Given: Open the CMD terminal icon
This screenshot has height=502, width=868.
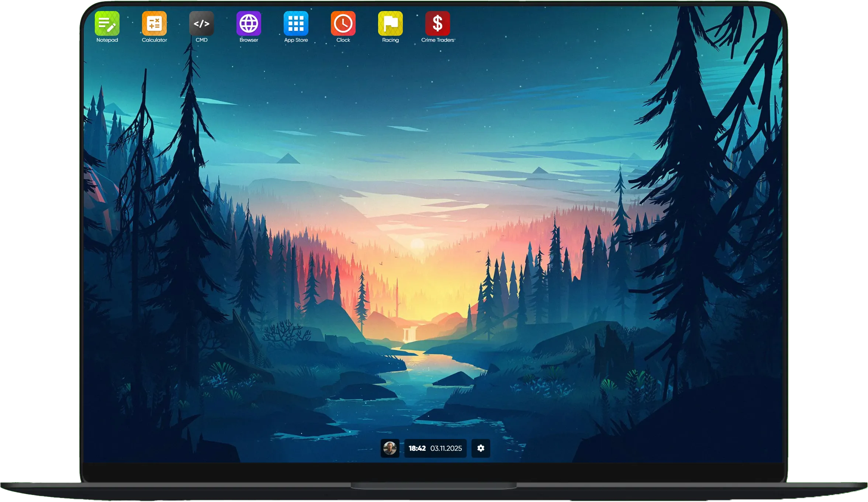Looking at the screenshot, I should pyautogui.click(x=201, y=23).
